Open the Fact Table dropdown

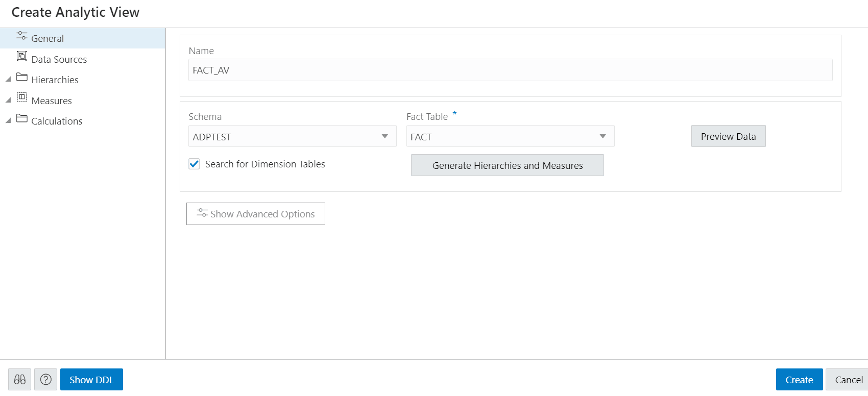pyautogui.click(x=602, y=136)
